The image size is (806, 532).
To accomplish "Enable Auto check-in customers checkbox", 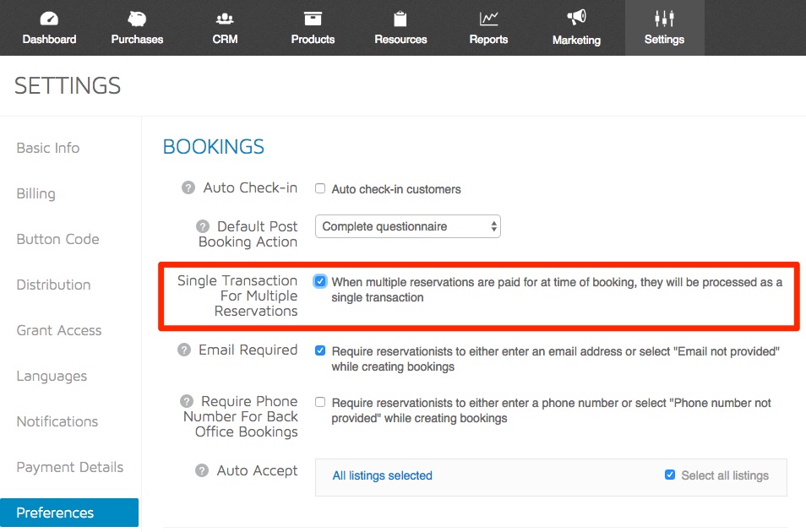I will (x=320, y=188).
